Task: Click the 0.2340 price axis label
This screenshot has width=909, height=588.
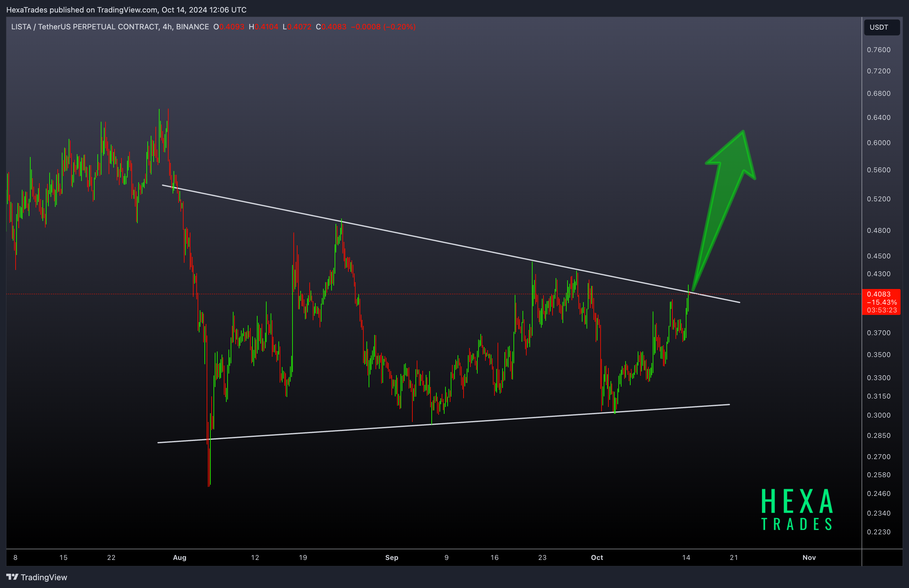Action: point(878,513)
